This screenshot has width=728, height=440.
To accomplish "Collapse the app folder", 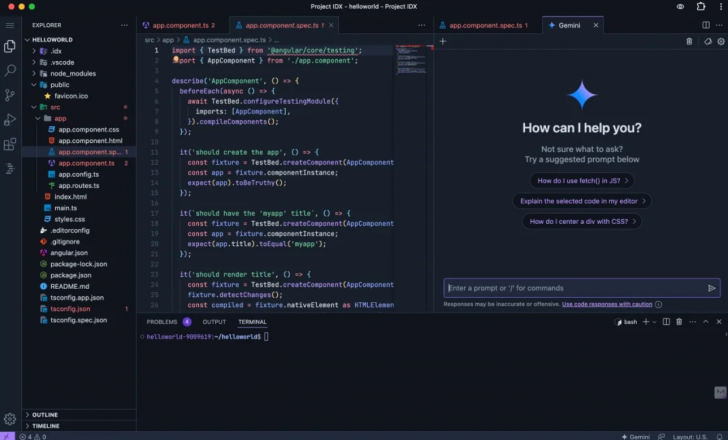I will [x=38, y=118].
